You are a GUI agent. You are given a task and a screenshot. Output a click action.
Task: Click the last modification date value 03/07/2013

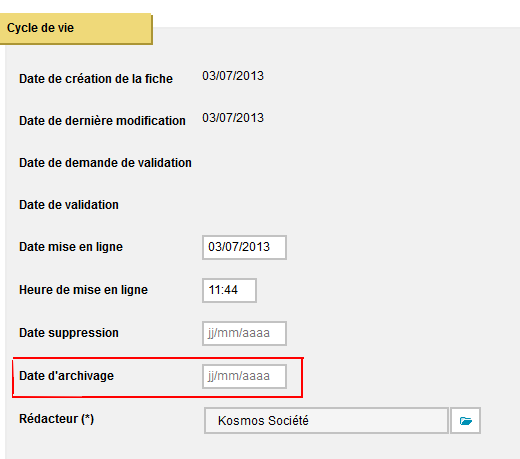click(233, 118)
